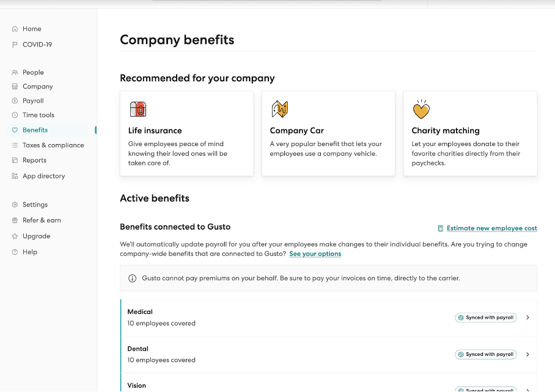Open the Charity matching benefit card
The image size is (555, 392).
pos(470,133)
